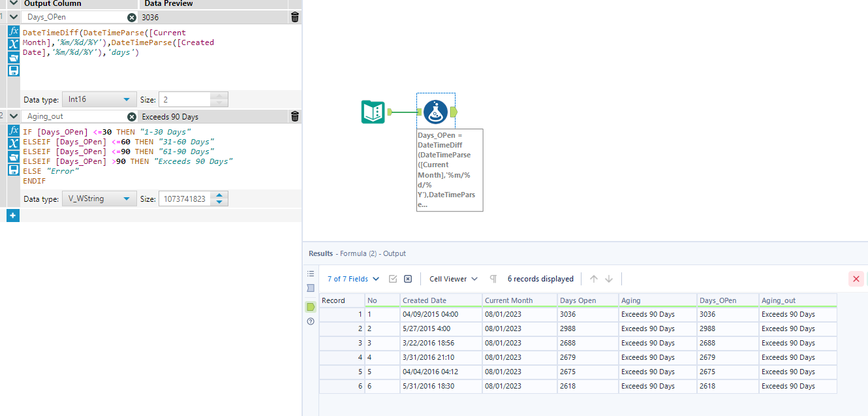Image resolution: width=868 pixels, height=416 pixels.
Task: Open the functions (fx) panel for Days_OPen expression
Action: pos(13,31)
